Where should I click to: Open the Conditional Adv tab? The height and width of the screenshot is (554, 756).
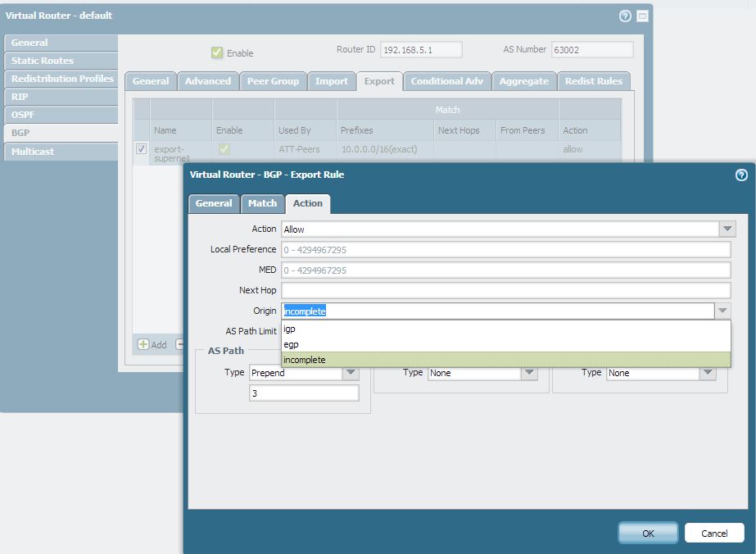447,81
